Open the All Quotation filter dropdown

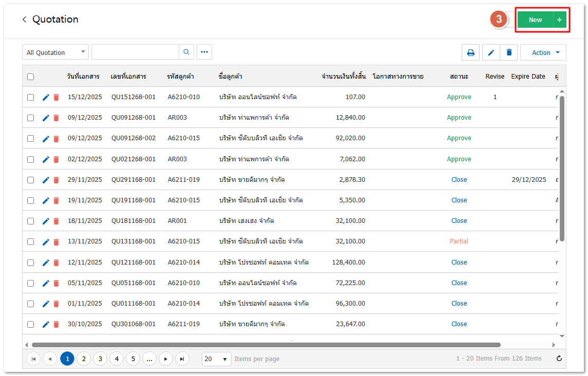[x=55, y=52]
